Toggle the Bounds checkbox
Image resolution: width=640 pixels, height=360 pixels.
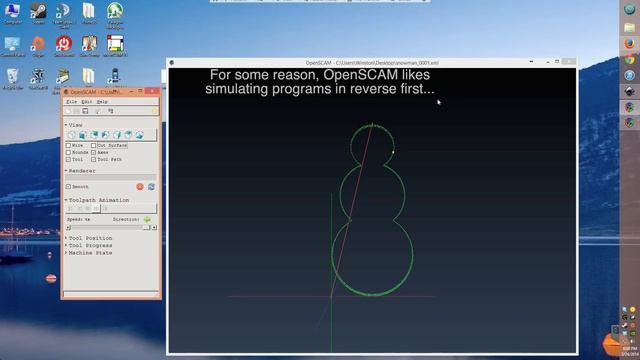click(x=68, y=152)
